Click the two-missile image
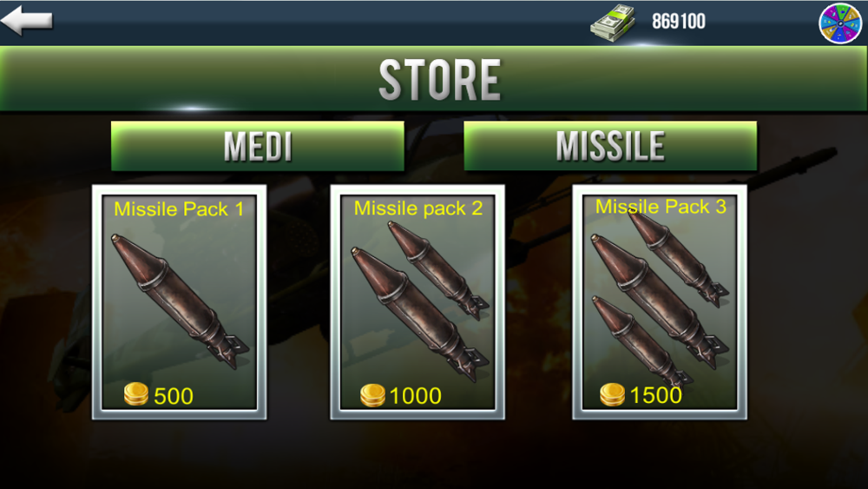The height and width of the screenshot is (489, 868). 419,301
